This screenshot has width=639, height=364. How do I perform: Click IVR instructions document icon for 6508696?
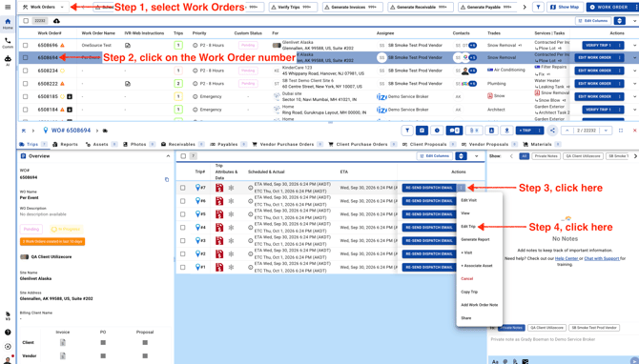point(128,45)
